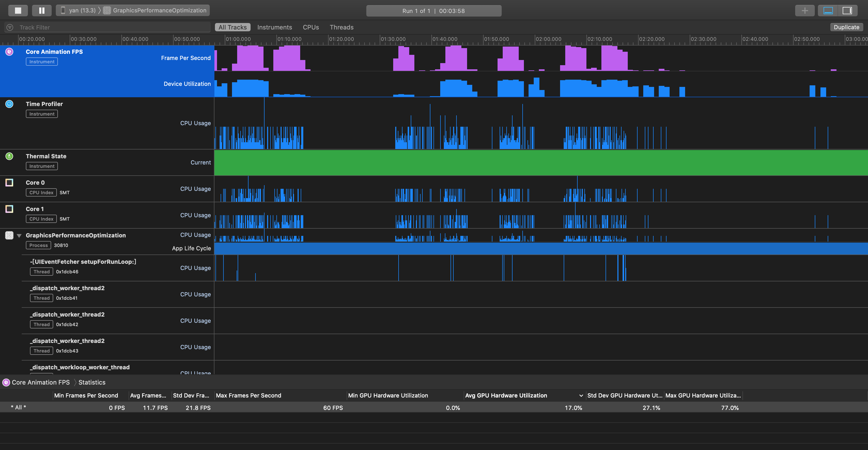Click inside the Track Filter field
Screen dimensions: 868x450
[x=111, y=27]
